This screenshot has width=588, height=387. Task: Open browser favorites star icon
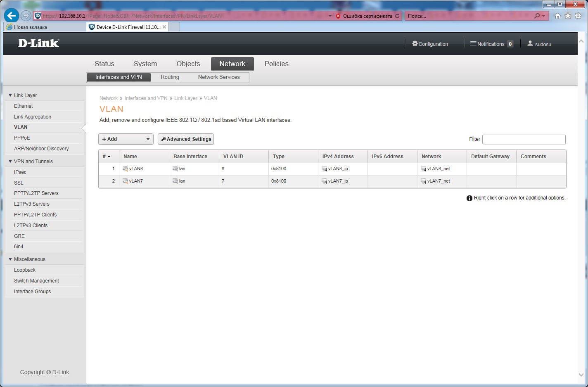pyautogui.click(x=568, y=16)
